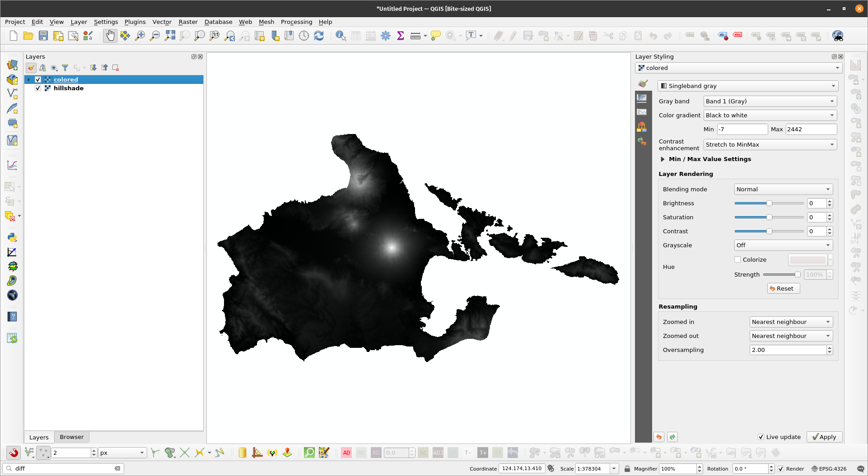Expand Min / Max Value Settings section
The height and width of the screenshot is (476, 868).
coord(663,159)
